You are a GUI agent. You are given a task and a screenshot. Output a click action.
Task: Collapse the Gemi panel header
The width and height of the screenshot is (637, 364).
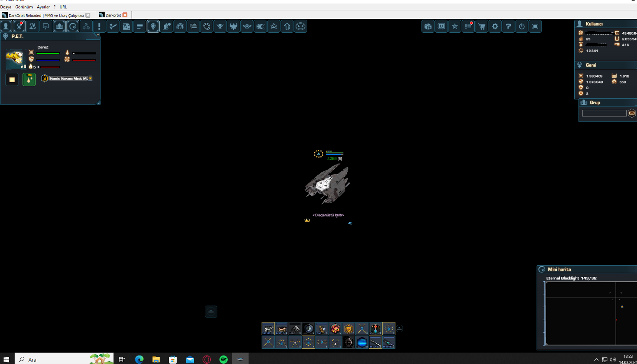pos(605,65)
